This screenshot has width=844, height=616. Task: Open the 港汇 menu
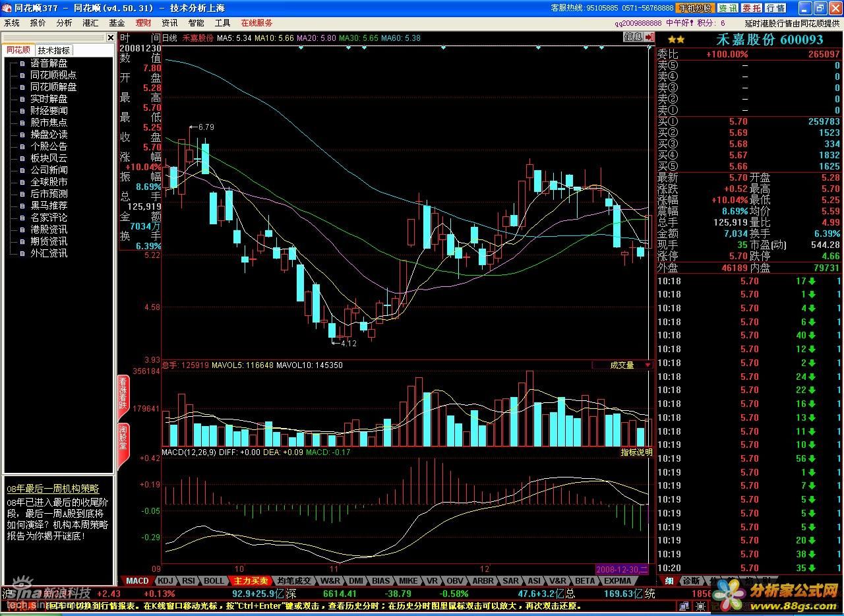click(90, 22)
